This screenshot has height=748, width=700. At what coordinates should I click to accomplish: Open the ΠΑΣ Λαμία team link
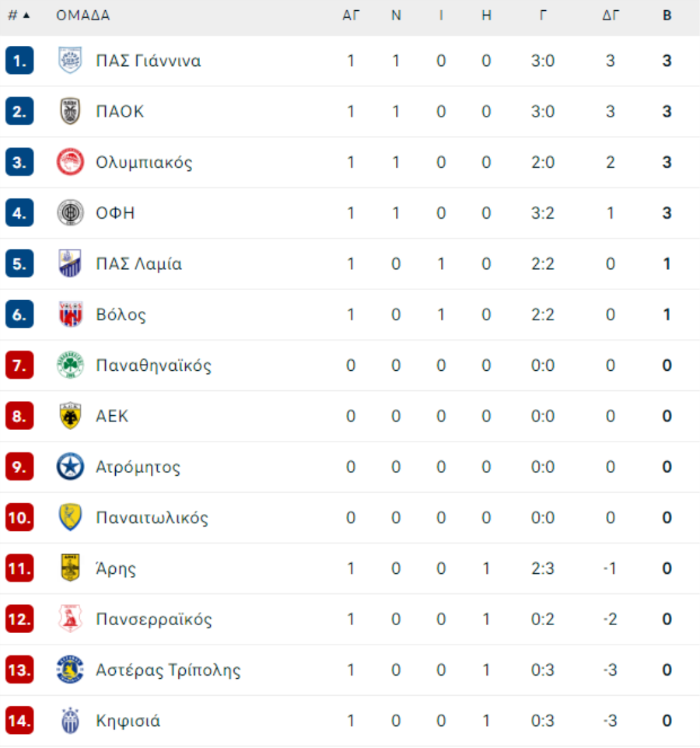tap(139, 264)
